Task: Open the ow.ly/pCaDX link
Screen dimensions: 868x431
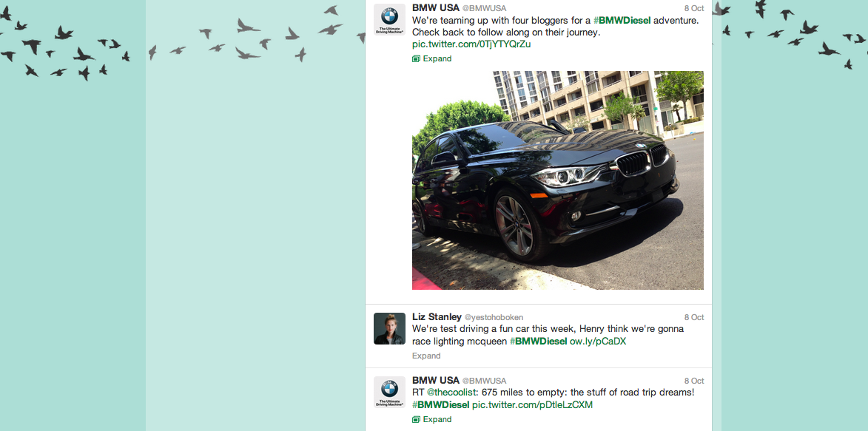Action: pyautogui.click(x=598, y=342)
